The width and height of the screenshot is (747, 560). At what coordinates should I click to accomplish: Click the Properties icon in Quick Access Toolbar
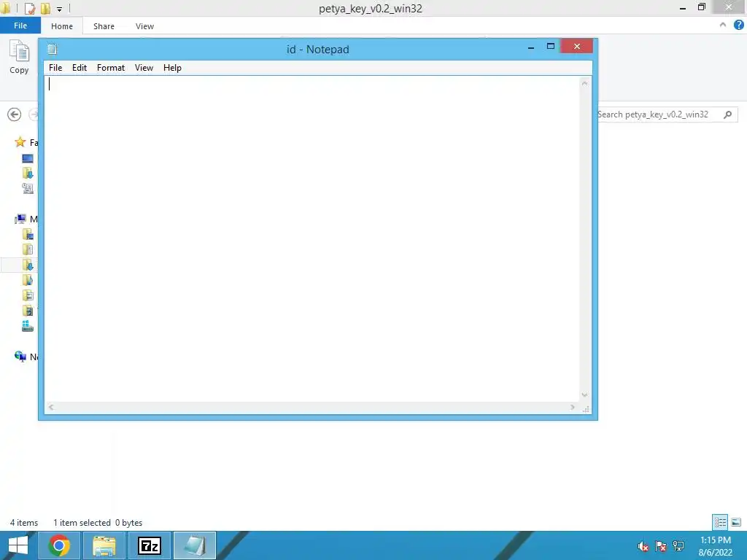(29, 9)
